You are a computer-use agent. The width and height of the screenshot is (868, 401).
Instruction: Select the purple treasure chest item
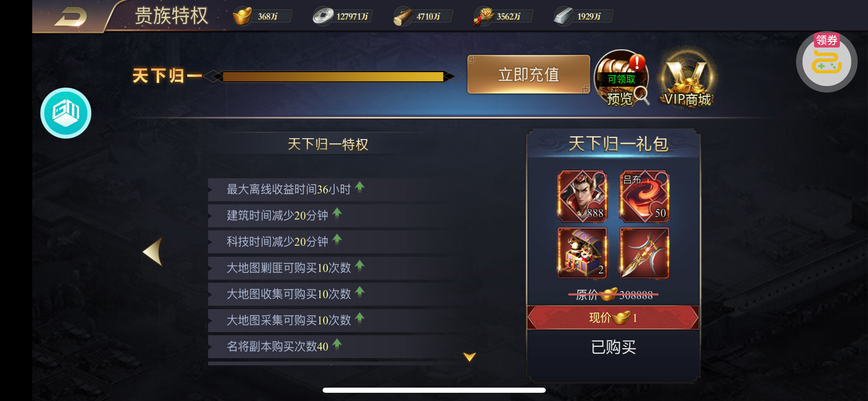tap(582, 253)
